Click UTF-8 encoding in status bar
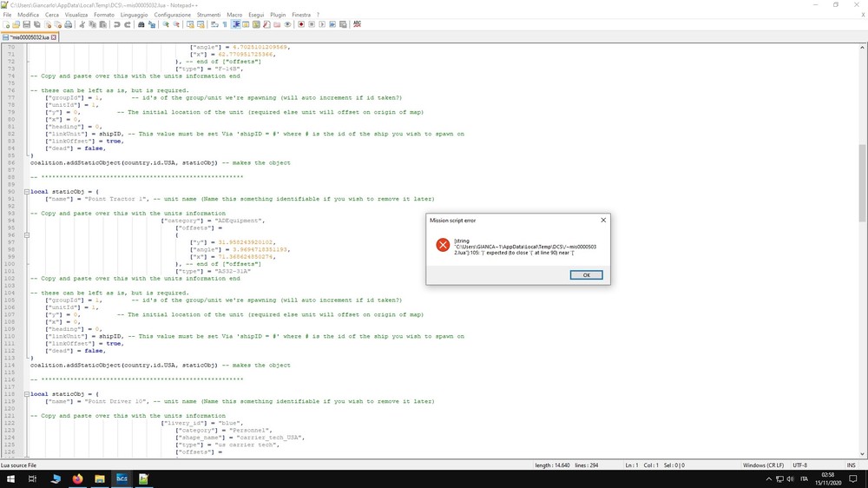Image resolution: width=868 pixels, height=488 pixels. pos(800,465)
